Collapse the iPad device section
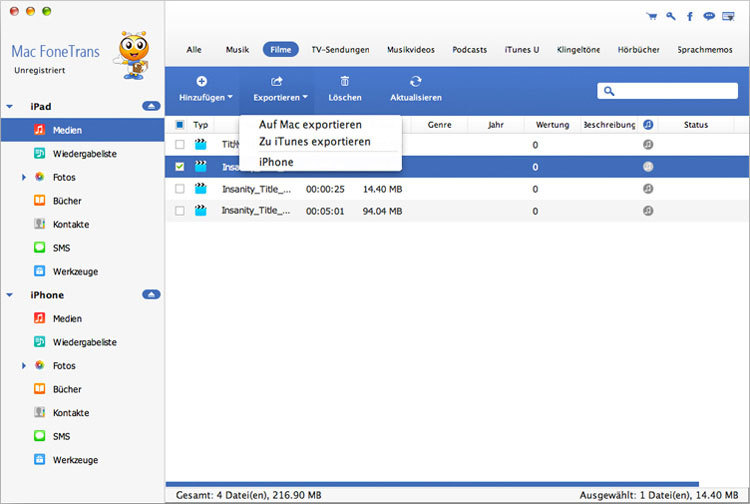Image resolution: width=750 pixels, height=504 pixels. click(x=10, y=106)
